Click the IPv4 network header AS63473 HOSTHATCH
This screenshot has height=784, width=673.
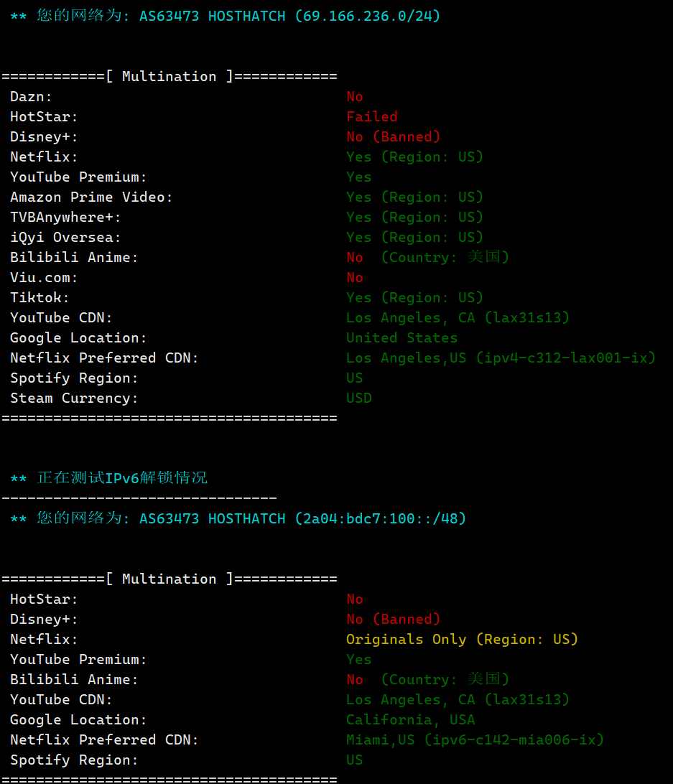[x=212, y=16]
